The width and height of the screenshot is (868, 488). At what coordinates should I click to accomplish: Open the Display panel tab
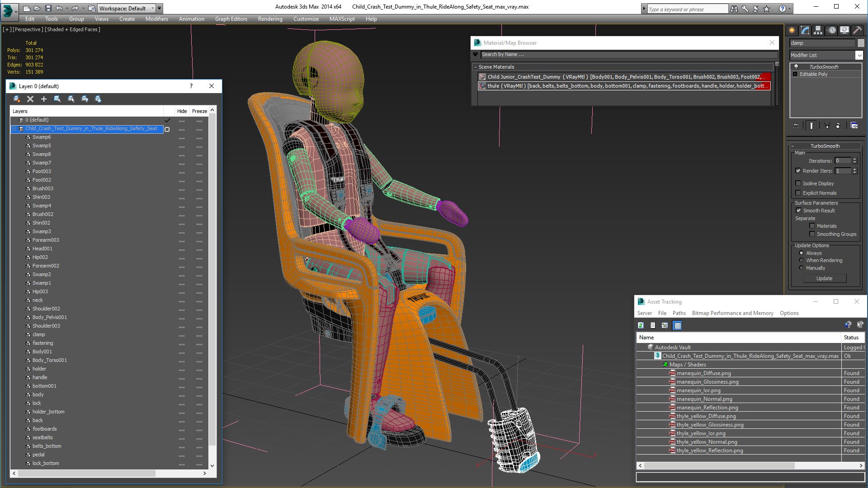844,30
